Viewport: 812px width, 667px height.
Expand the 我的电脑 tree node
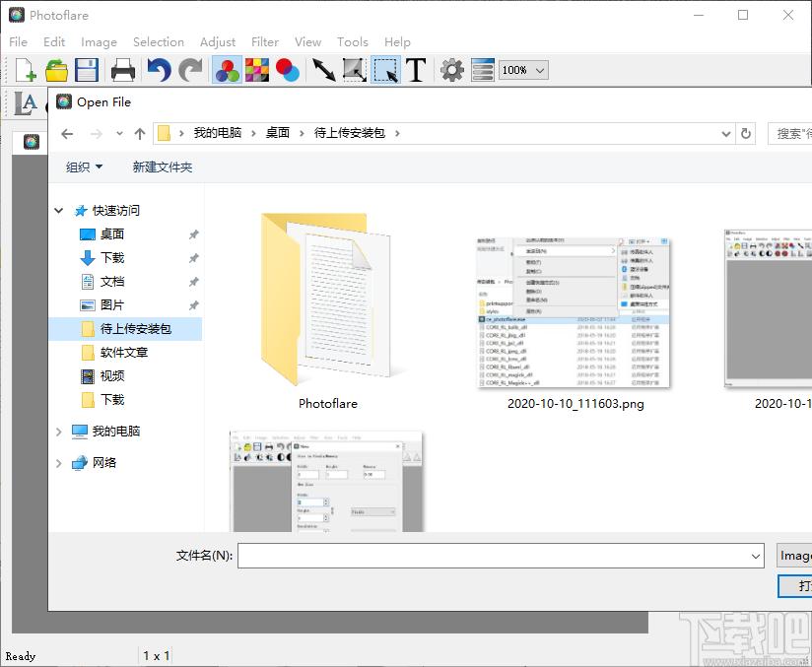[58, 432]
